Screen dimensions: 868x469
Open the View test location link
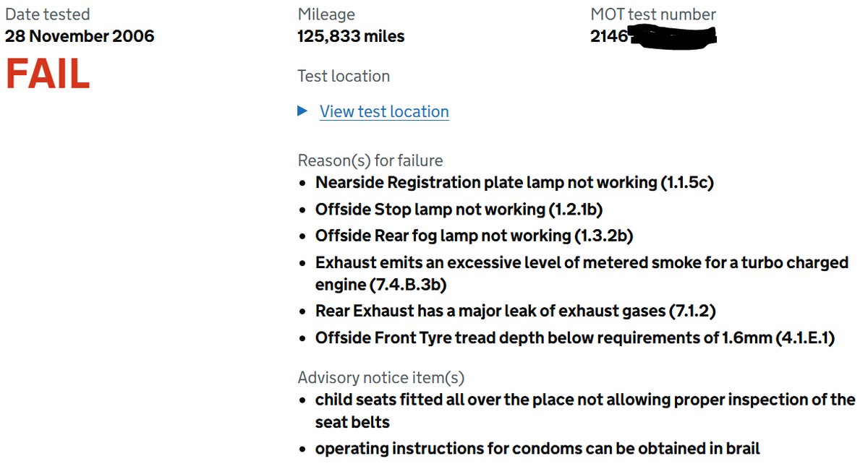tap(384, 112)
